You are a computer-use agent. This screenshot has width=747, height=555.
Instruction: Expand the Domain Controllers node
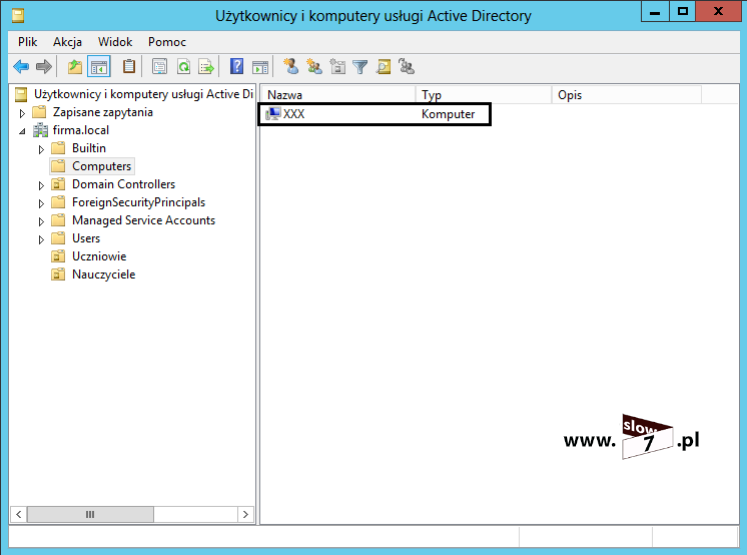(42, 185)
